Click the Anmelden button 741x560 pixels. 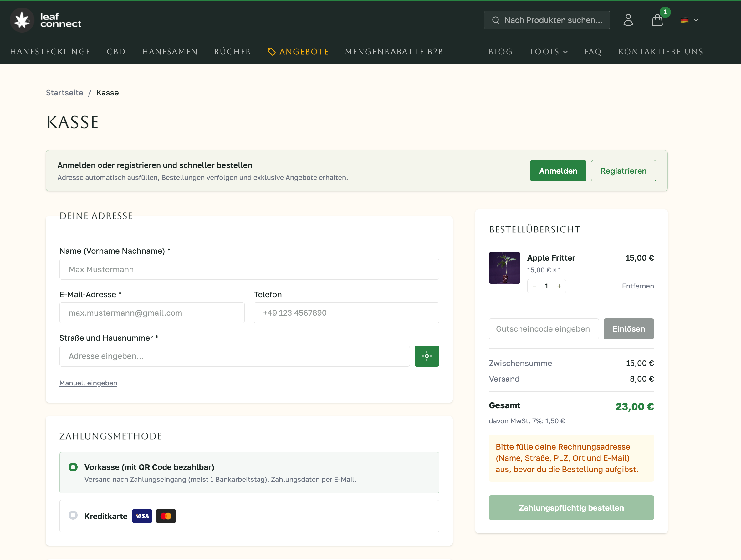(x=558, y=171)
